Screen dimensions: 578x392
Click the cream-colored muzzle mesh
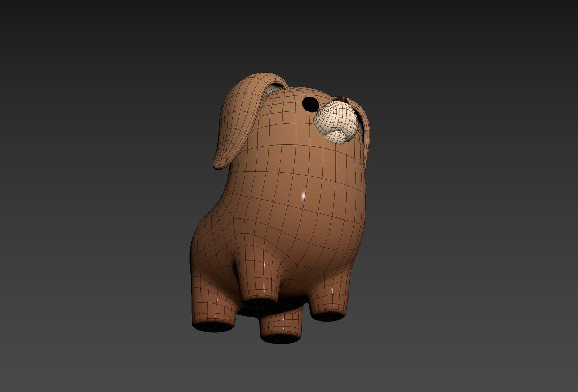(x=336, y=122)
